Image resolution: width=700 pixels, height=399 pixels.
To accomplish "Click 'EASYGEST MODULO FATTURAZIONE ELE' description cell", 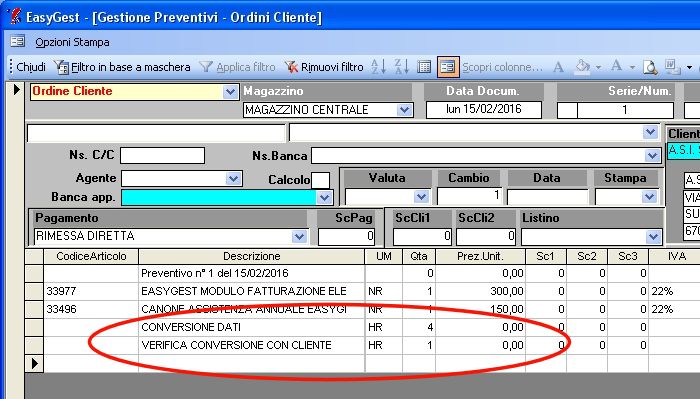I will (x=252, y=291).
